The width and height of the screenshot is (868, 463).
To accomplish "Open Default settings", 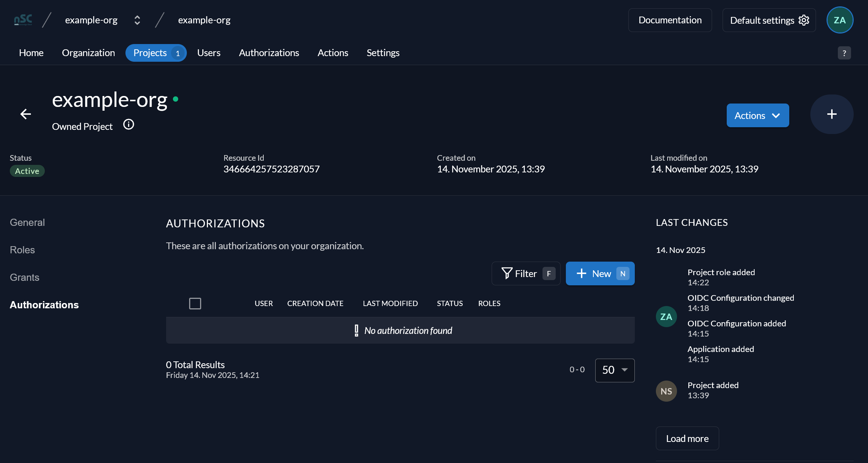I will click(x=769, y=20).
